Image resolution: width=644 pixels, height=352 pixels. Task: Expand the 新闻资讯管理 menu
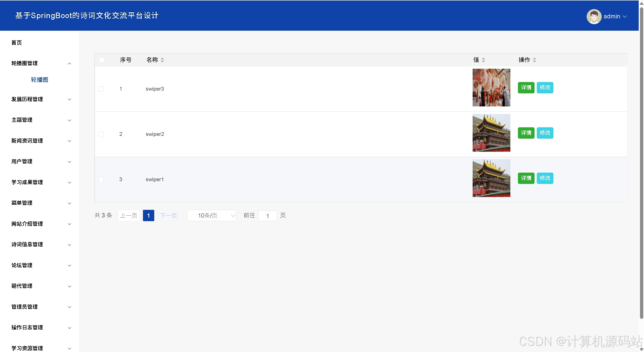(x=40, y=141)
